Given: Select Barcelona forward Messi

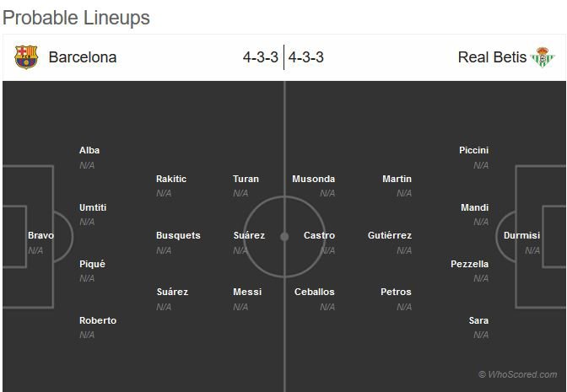Looking at the screenshot, I should coord(247,293).
